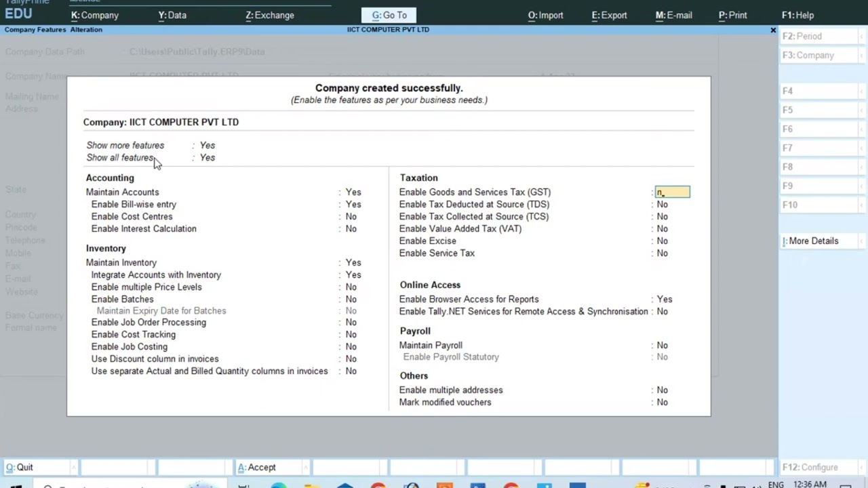868x488 pixels.
Task: Toggle Enable multiple addresses No value
Action: tap(662, 390)
